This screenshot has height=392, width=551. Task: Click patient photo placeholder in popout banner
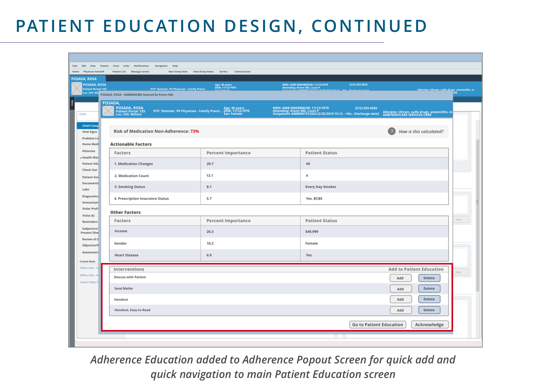(x=108, y=111)
